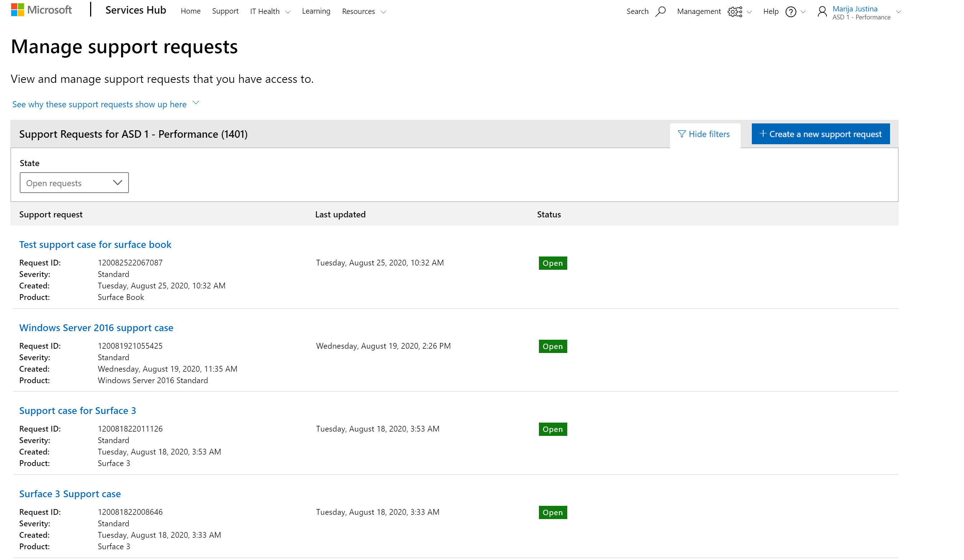This screenshot has height=560, width=964.
Task: Click Open status badge on Surface 3 Support case
Action: pyautogui.click(x=553, y=512)
